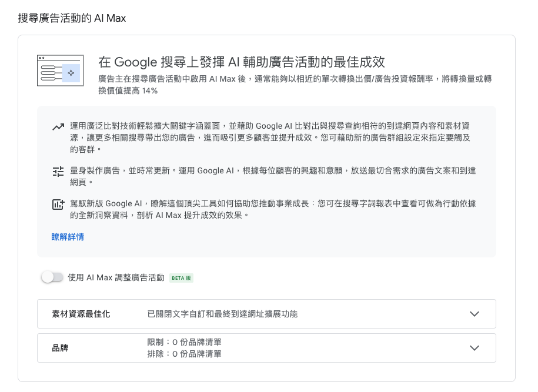
Task: Click the subtitle starting 廣告主在搜尋廣告活動中
Action: click(x=295, y=85)
